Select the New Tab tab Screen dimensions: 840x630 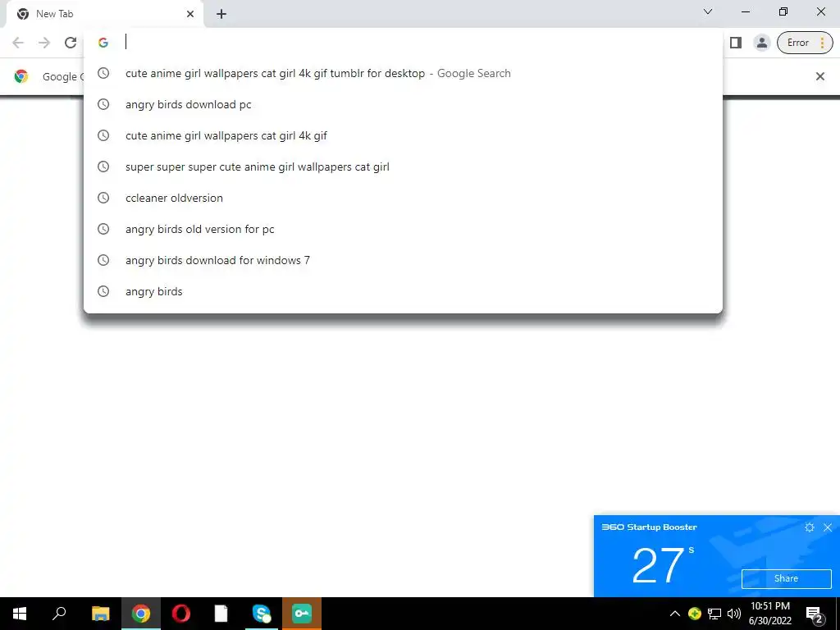pos(104,14)
